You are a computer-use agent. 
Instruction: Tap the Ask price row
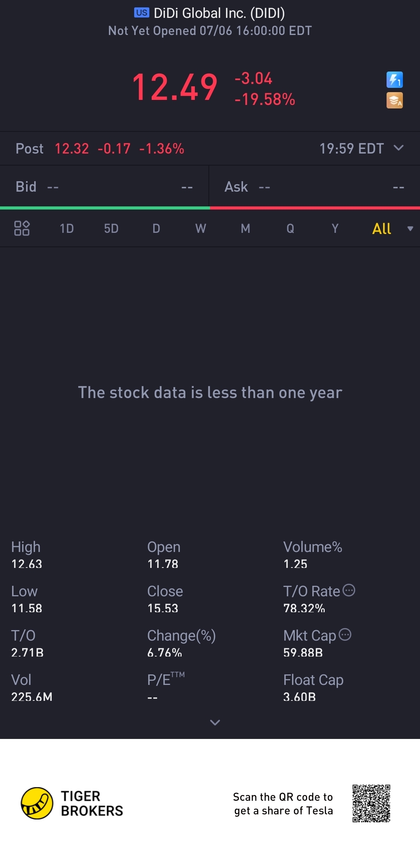point(314,187)
